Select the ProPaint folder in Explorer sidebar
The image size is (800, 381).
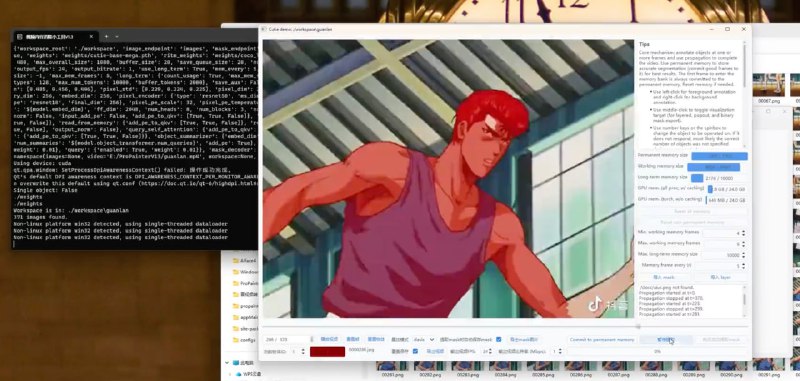coord(244,283)
